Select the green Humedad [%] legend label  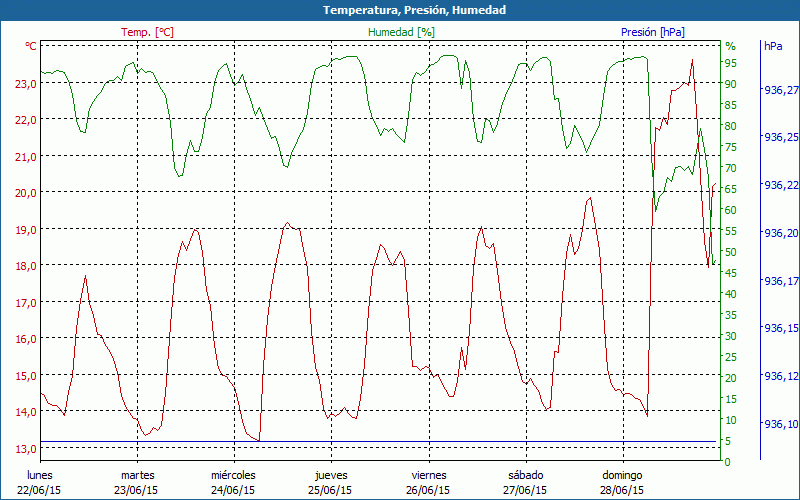coord(402,32)
